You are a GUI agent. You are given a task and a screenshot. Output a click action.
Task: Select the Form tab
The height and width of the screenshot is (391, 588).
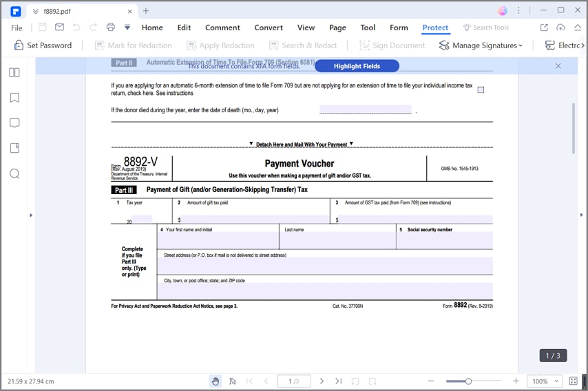[x=399, y=28]
